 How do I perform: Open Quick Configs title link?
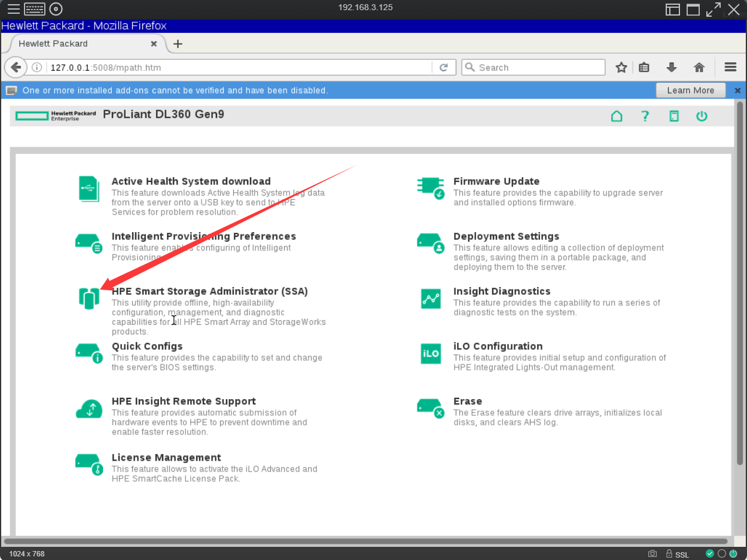click(147, 346)
